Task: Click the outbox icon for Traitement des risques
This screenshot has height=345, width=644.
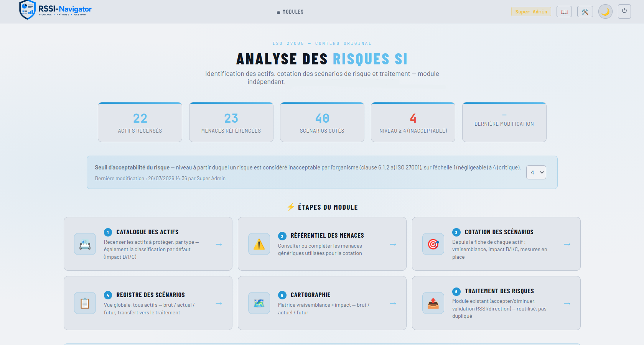Action: [433, 303]
